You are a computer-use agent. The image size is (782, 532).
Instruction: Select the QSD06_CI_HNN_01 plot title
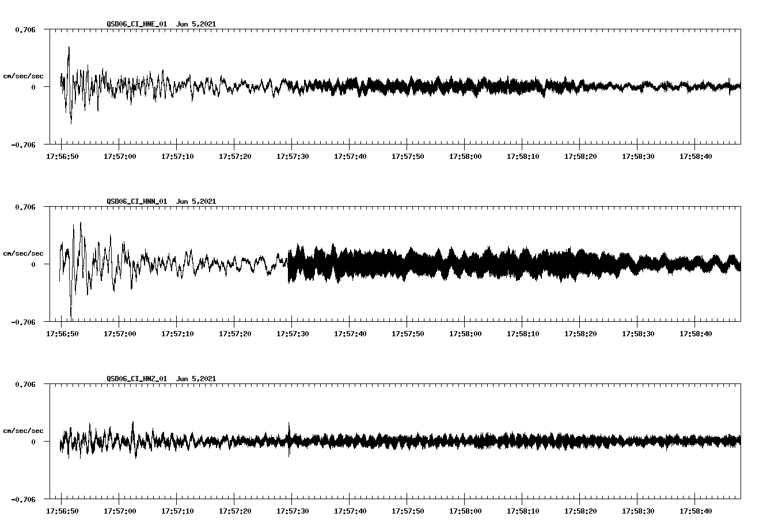136,202
